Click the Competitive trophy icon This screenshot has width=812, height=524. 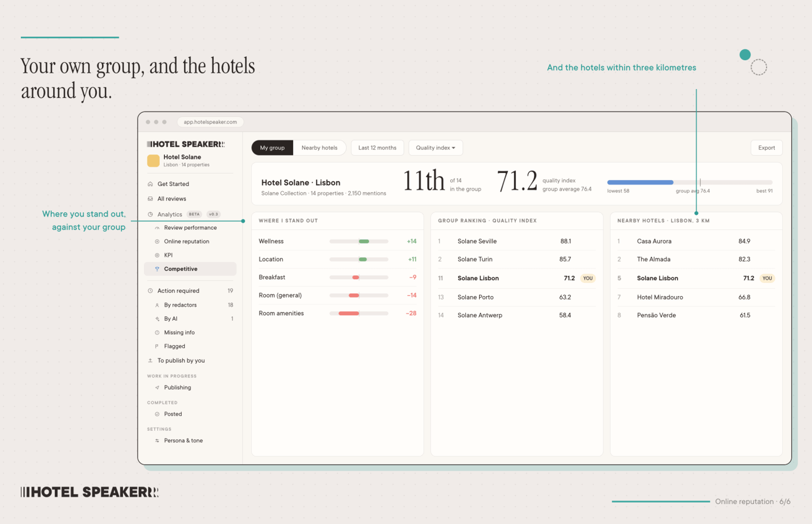pyautogui.click(x=157, y=269)
